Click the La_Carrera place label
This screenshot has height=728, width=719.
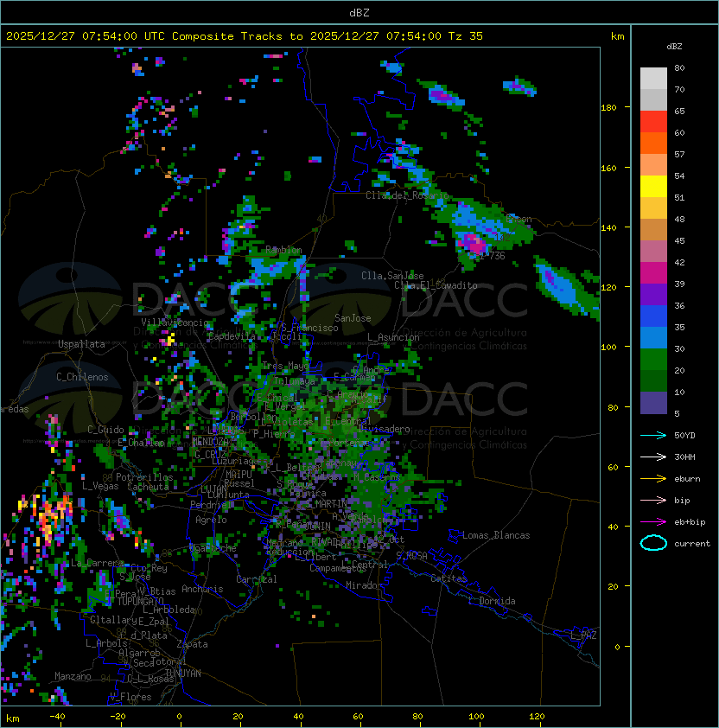coord(98,563)
